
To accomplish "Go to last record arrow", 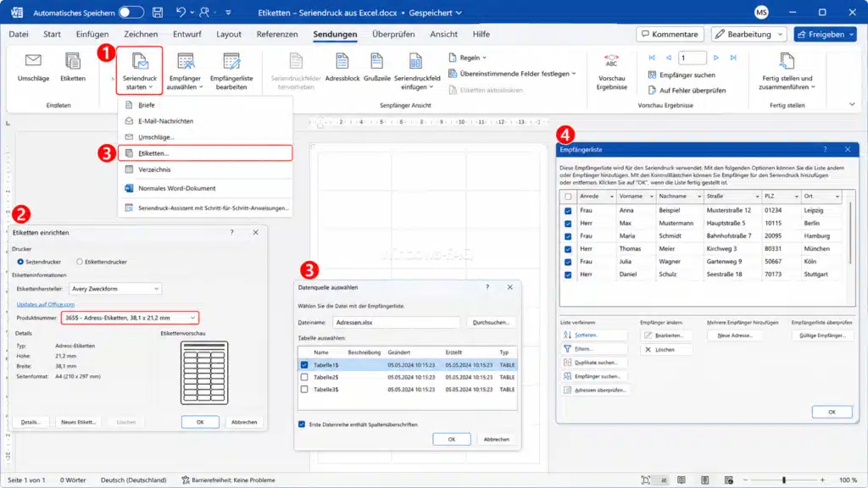I will point(733,58).
